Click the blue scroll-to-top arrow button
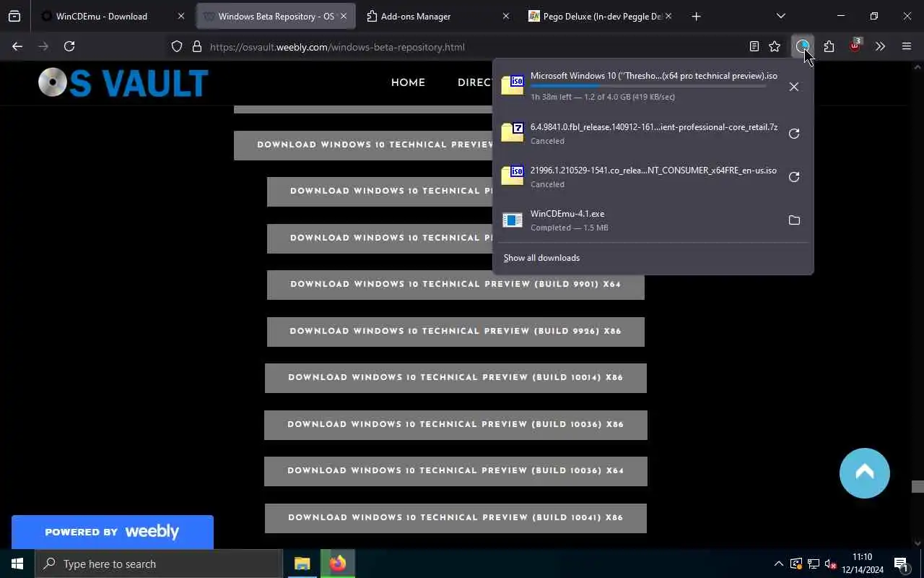The width and height of the screenshot is (924, 578). [x=865, y=473]
